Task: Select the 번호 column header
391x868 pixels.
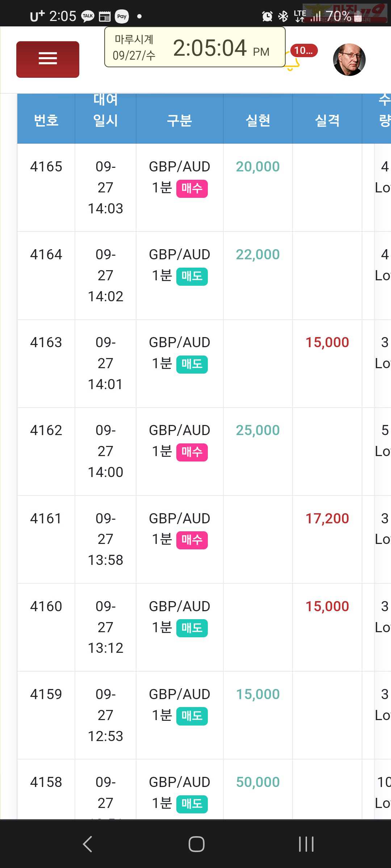Action: point(46,120)
